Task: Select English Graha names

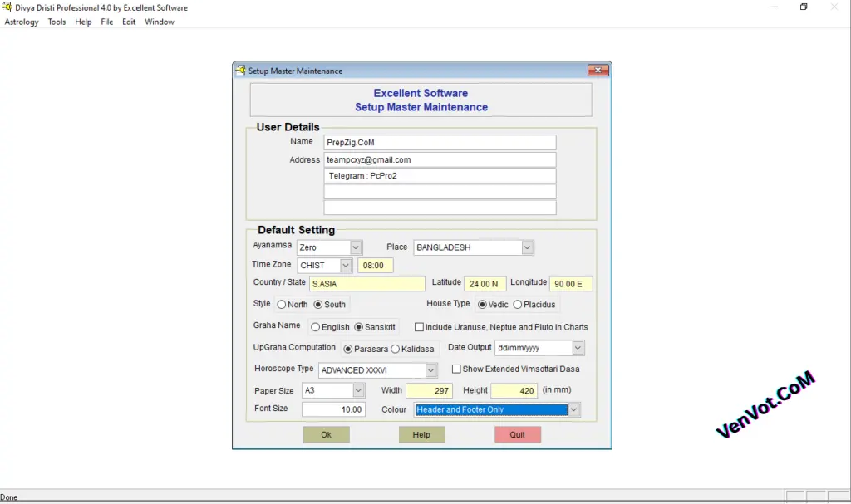Action: pyautogui.click(x=330, y=327)
